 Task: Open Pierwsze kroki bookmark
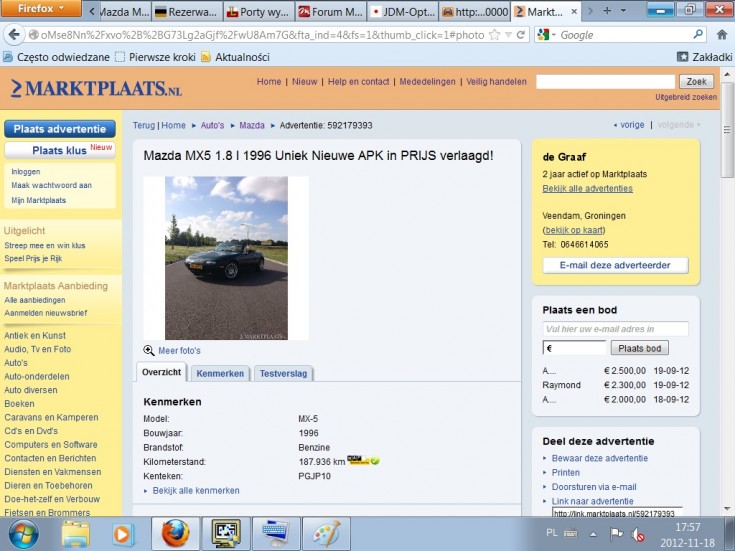tap(156, 57)
